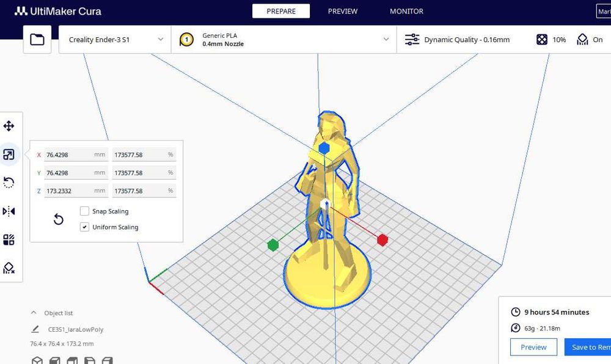This screenshot has width=611, height=364.
Task: Click the Y size mm field
Action: 76,172
